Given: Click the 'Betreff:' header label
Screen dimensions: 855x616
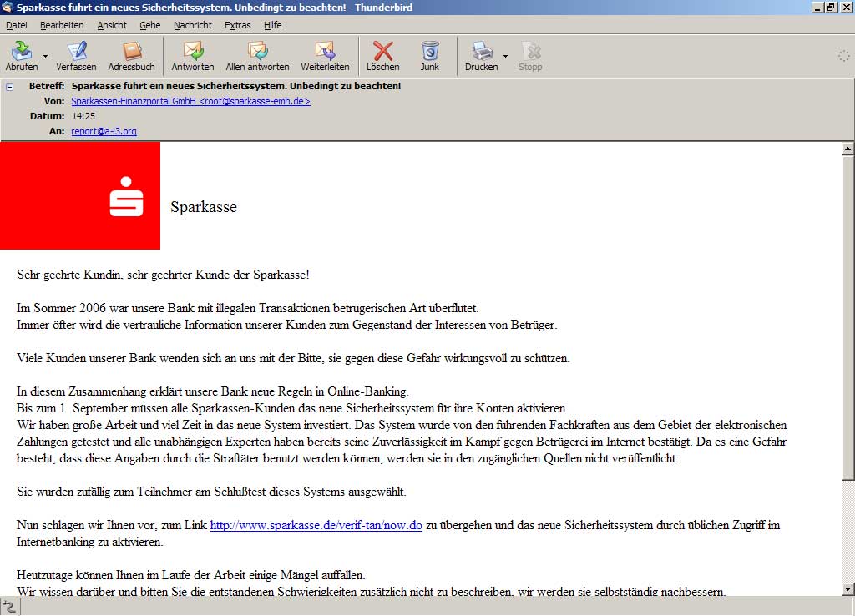Looking at the screenshot, I should point(47,86).
